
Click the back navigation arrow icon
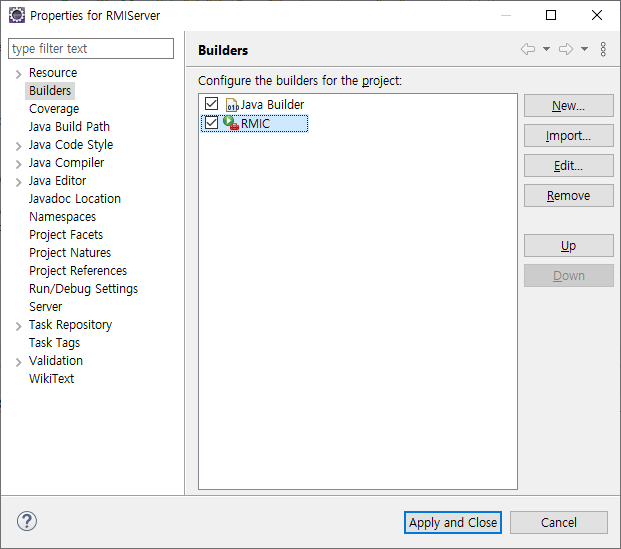click(x=528, y=49)
